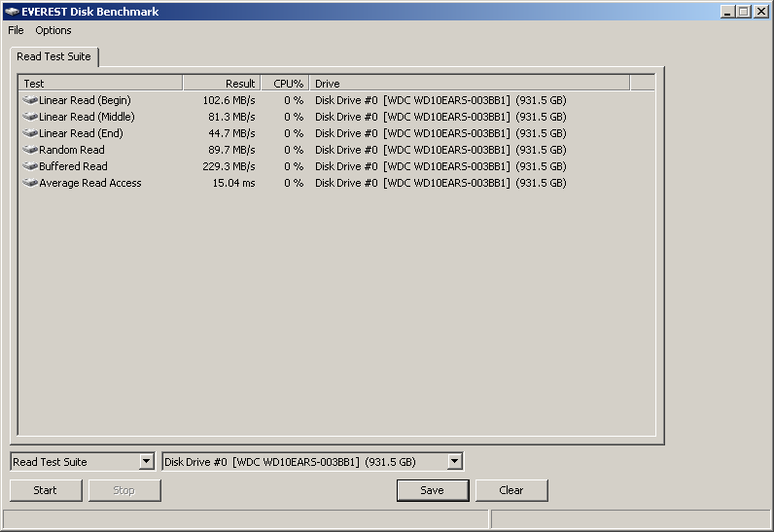Click the 15.04 ms result value
774x532 pixels.
pyautogui.click(x=234, y=183)
